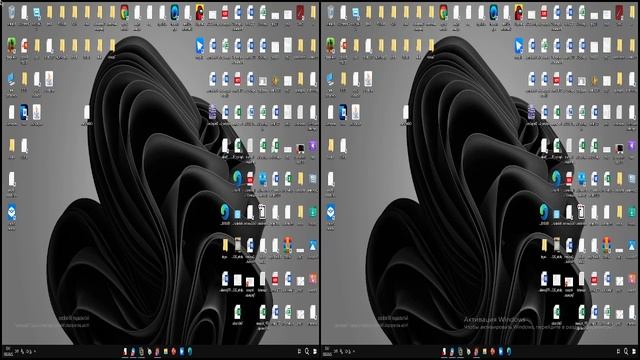This screenshot has width=640, height=360.
Task: Select the upper Microsoft Edge shortcut, right monitor
Action: click(x=556, y=178)
